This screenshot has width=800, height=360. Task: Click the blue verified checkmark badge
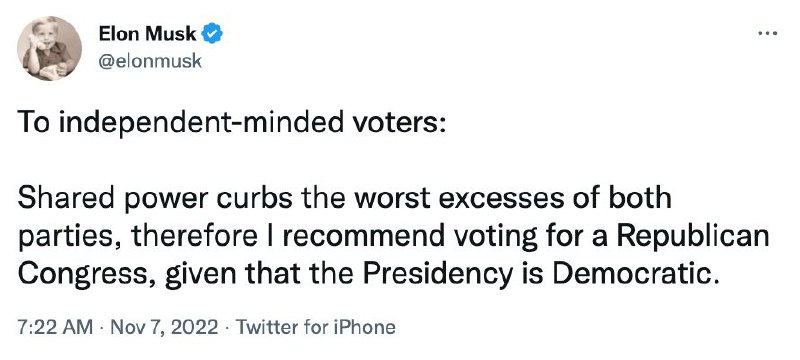pyautogui.click(x=212, y=34)
